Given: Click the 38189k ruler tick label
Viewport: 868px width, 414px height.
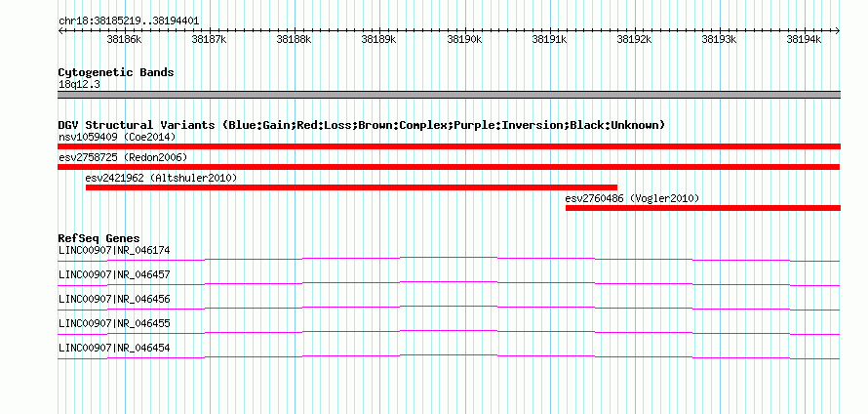Looking at the screenshot, I should [x=379, y=40].
